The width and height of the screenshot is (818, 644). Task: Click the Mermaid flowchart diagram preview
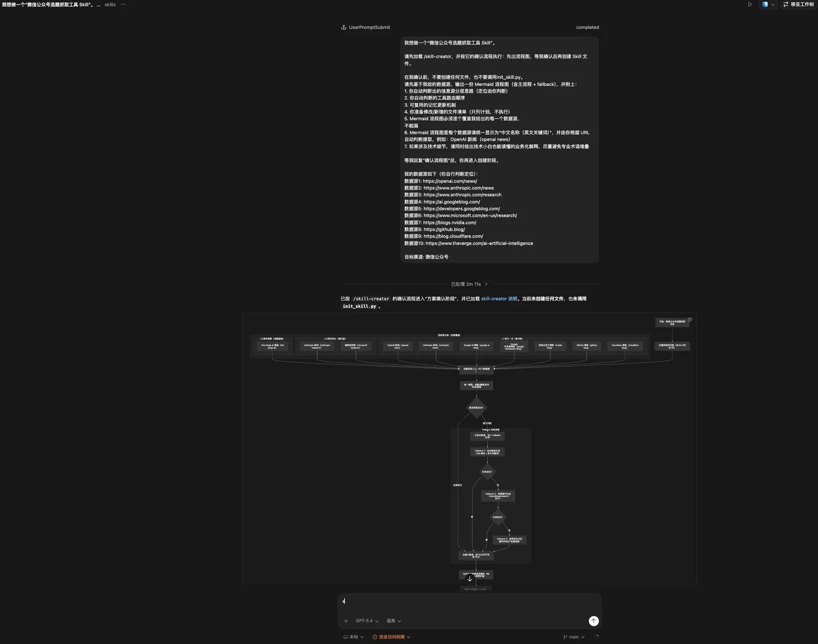click(470, 450)
